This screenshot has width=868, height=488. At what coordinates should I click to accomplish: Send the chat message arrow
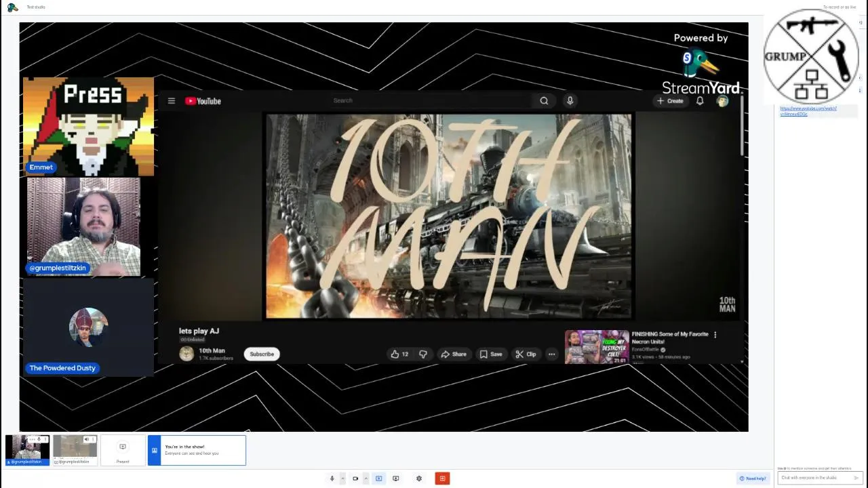856,478
